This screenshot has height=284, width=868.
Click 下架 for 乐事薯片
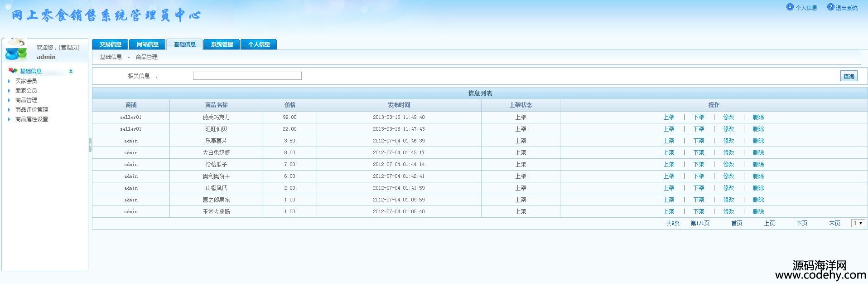click(x=699, y=141)
